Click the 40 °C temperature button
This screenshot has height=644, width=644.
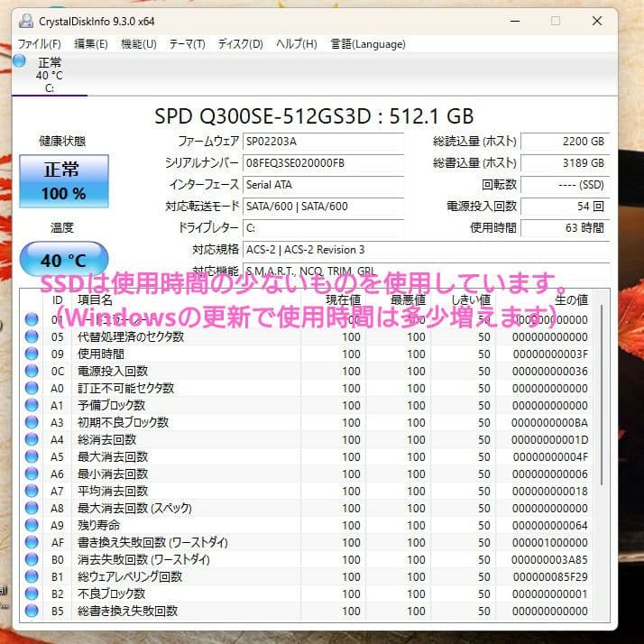click(64, 260)
